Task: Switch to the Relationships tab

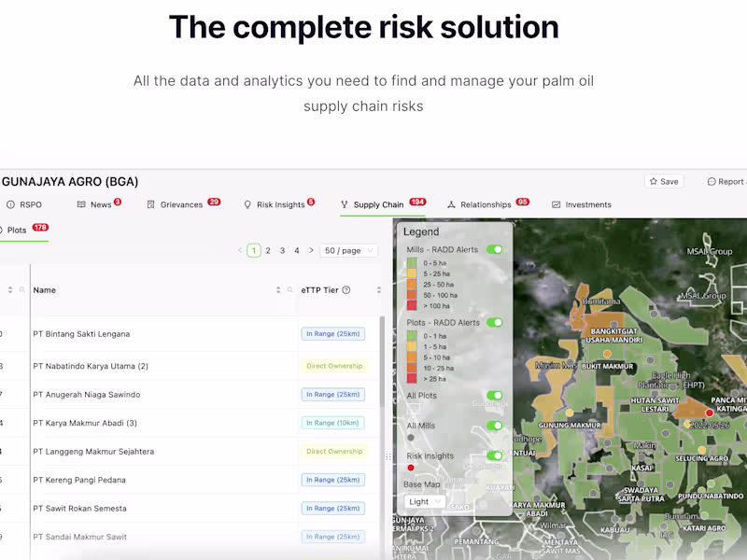Action: pos(487,204)
